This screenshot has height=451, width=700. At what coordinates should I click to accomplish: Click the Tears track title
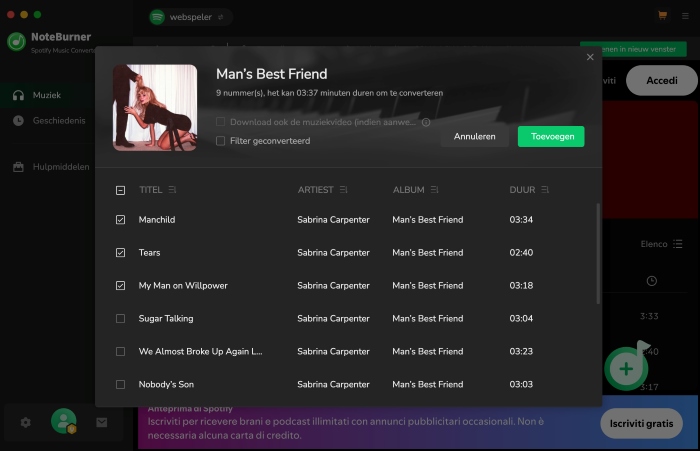click(x=149, y=253)
